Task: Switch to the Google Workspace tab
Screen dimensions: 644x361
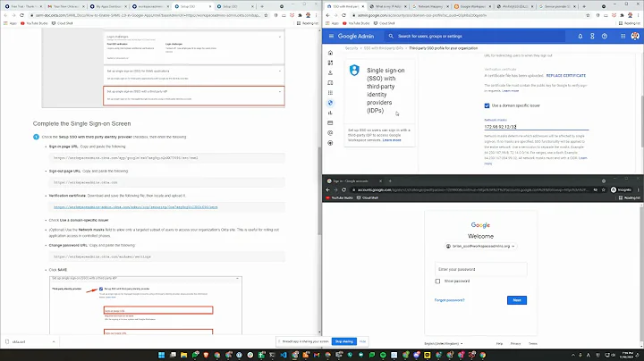Action: pyautogui.click(x=472, y=6)
